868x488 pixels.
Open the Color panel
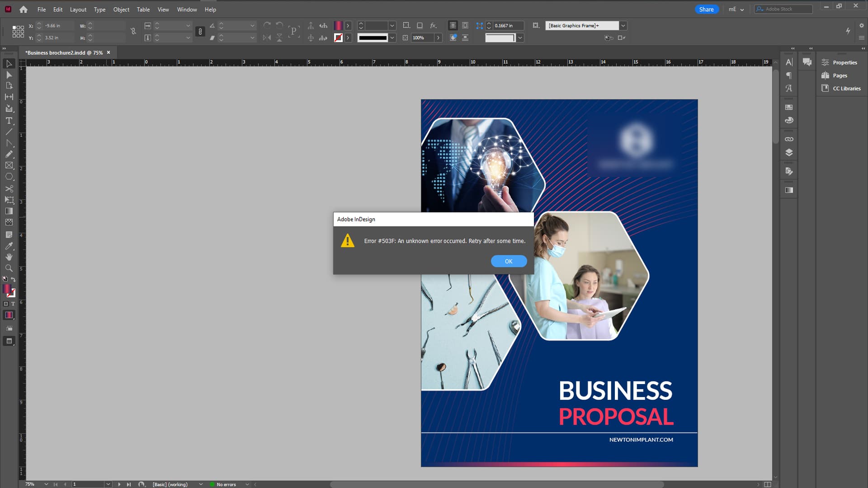(789, 120)
